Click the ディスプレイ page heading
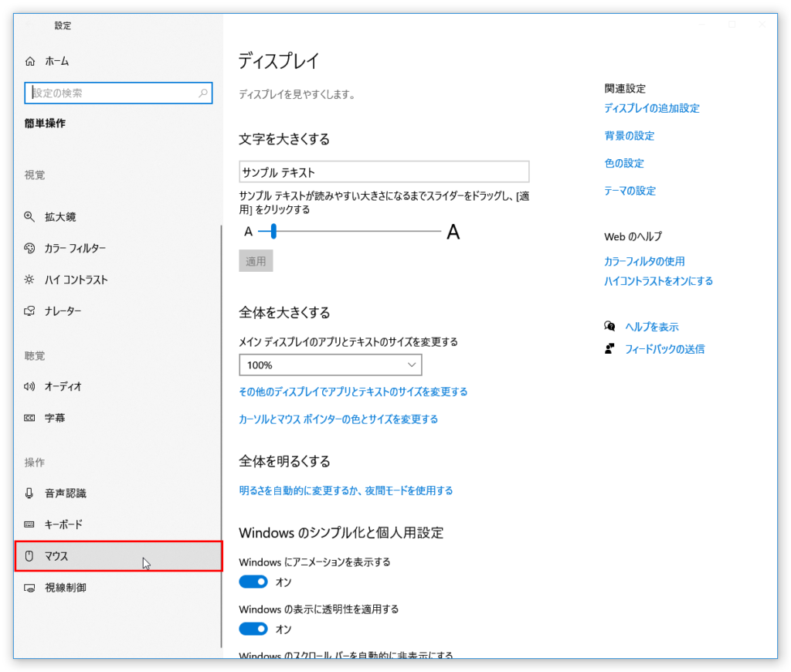The image size is (791, 672). pos(278,61)
